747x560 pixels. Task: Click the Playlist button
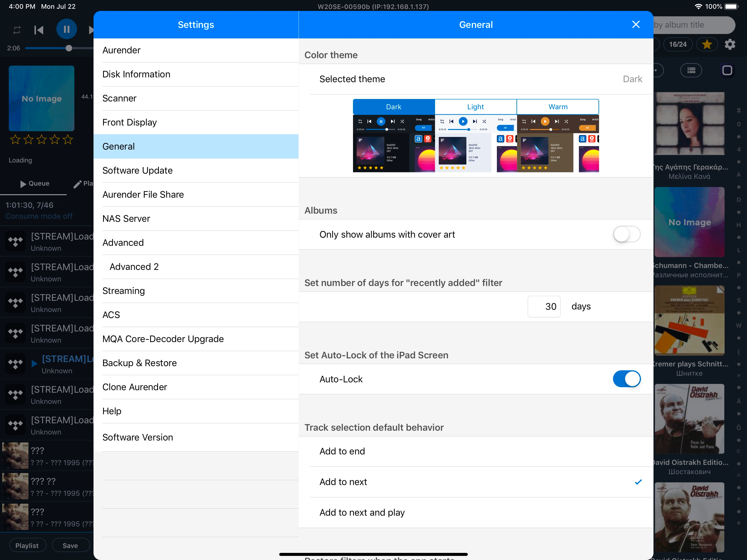coord(27,546)
